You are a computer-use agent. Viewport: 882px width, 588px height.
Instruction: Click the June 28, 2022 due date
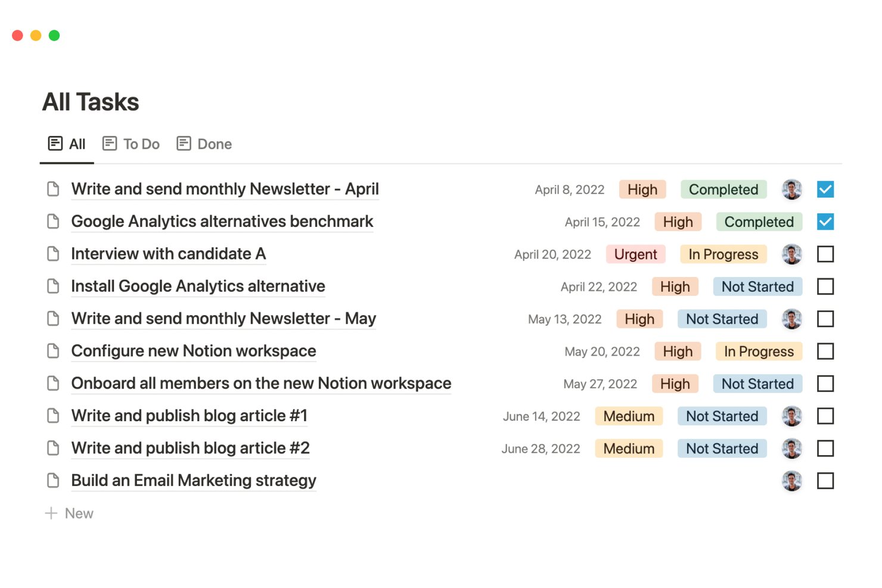coord(541,449)
